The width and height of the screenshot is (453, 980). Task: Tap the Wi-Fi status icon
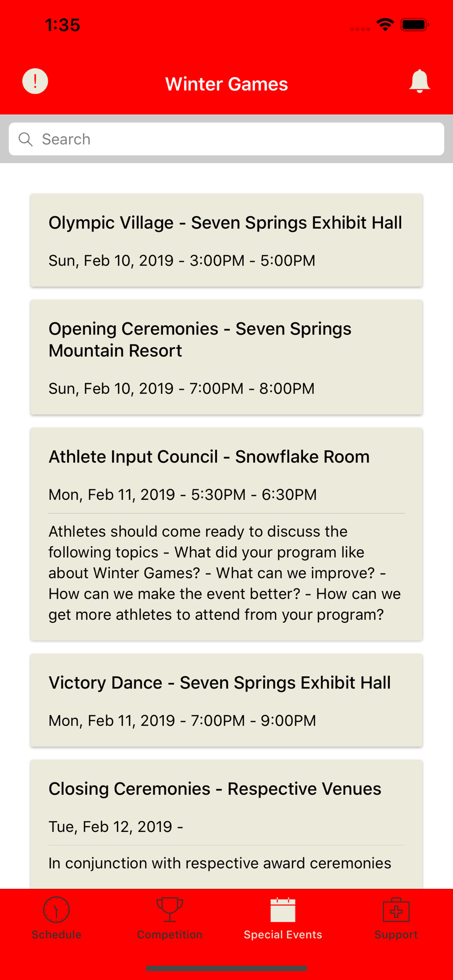click(x=385, y=25)
